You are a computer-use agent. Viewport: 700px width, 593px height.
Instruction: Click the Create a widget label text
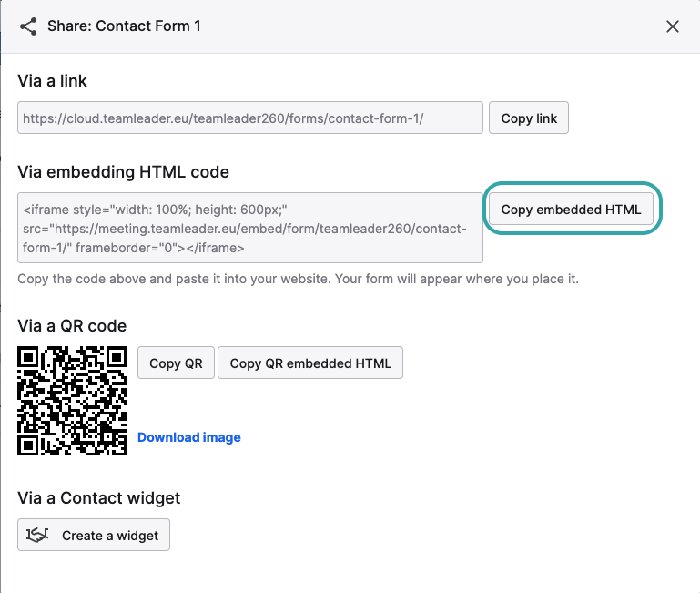pos(110,536)
